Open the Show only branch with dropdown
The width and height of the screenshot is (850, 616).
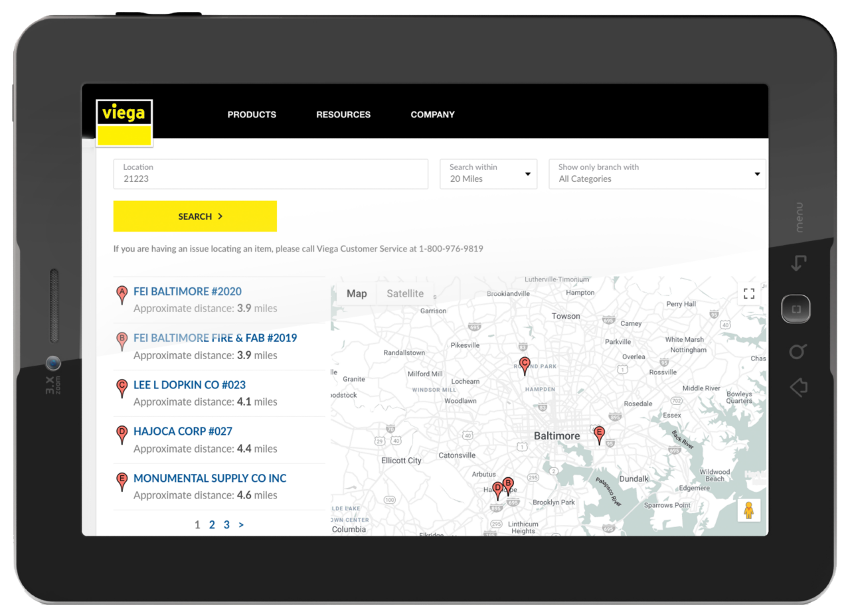657,174
